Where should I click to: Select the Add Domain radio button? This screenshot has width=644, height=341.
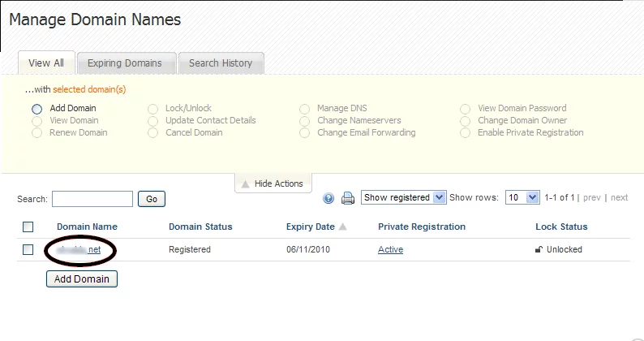click(x=36, y=108)
